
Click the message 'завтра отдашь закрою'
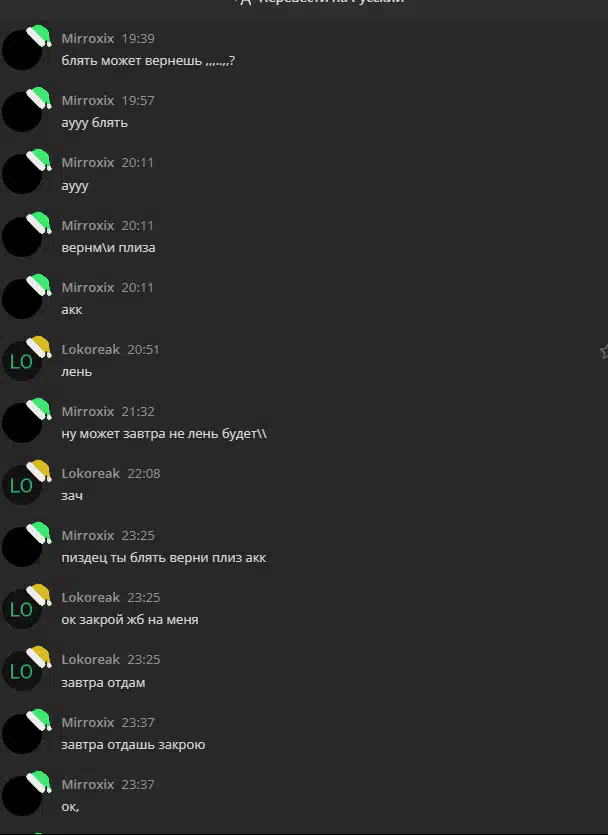point(133,744)
